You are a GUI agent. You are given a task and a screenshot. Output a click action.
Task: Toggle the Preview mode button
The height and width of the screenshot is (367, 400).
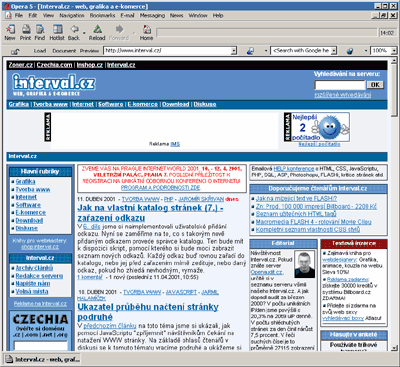pyautogui.click(x=89, y=51)
